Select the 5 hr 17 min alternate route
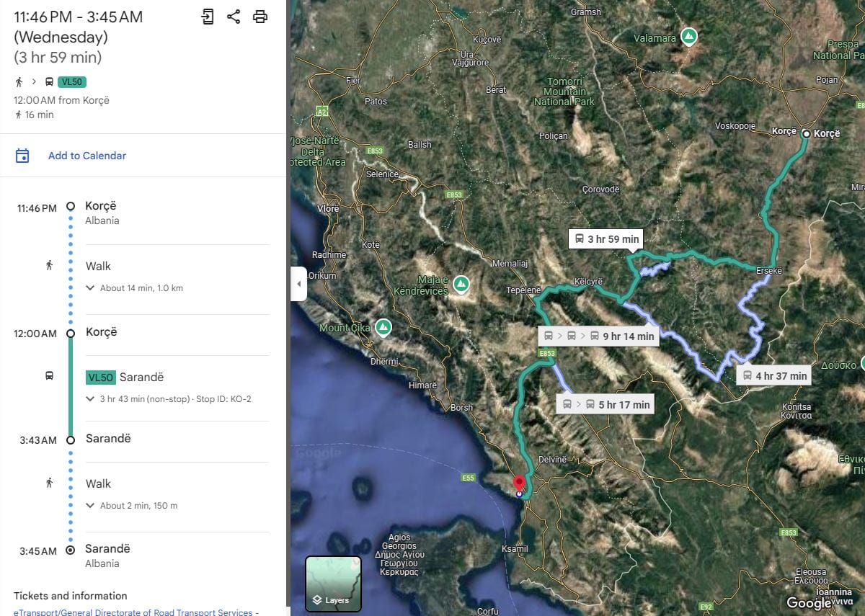Screen dimensions: 865x616 click(605, 404)
